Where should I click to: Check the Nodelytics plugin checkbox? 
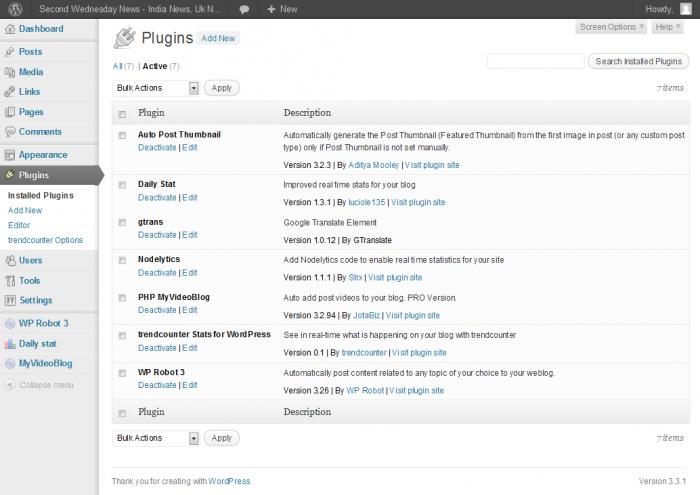pos(122,260)
